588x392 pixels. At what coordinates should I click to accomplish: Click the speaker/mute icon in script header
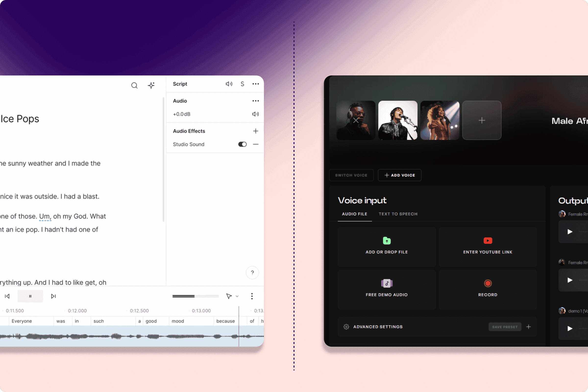coord(228,84)
